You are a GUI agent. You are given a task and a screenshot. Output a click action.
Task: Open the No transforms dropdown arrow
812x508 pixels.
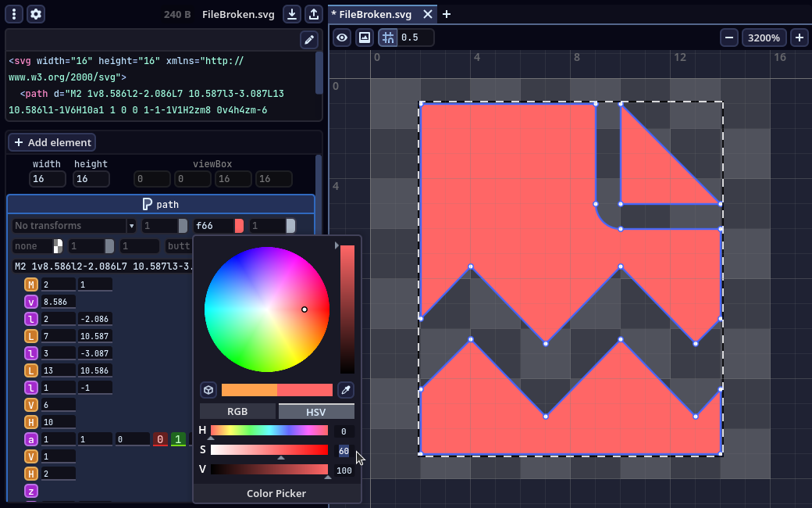click(131, 226)
